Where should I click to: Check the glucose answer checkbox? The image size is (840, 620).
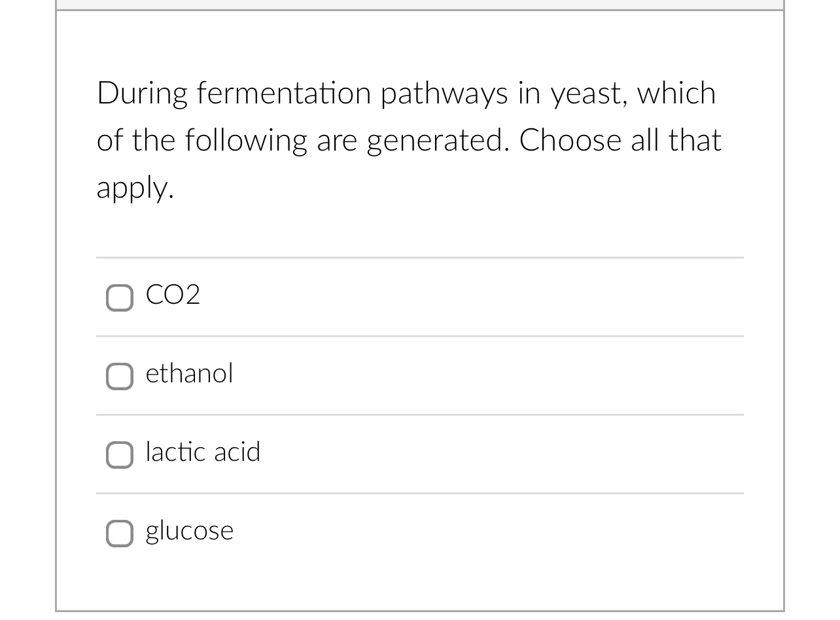(x=120, y=534)
